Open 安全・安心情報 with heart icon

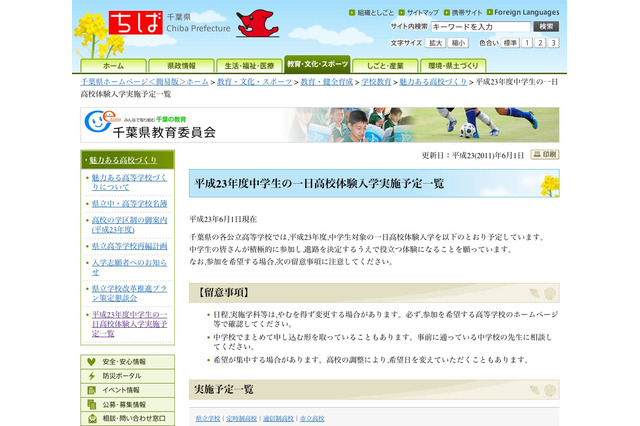127,362
